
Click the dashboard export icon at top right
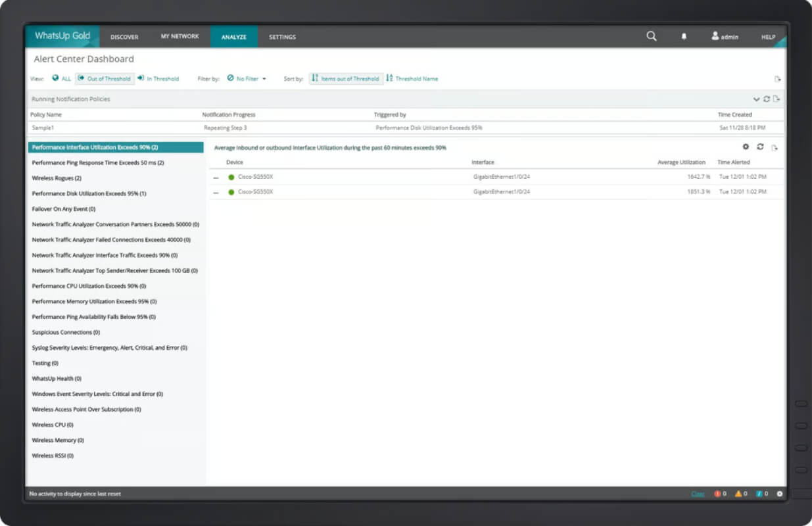(777, 79)
